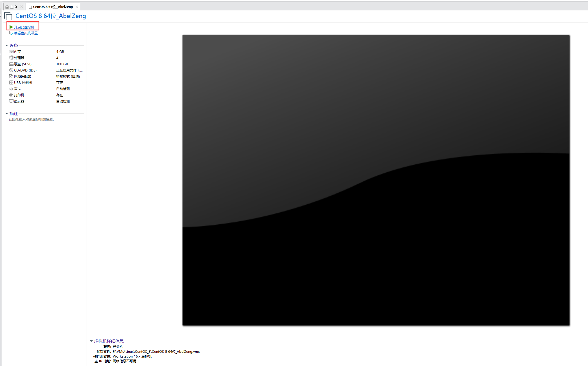
Task: Click the 开启此虚拟机 link text
Action: click(24, 27)
